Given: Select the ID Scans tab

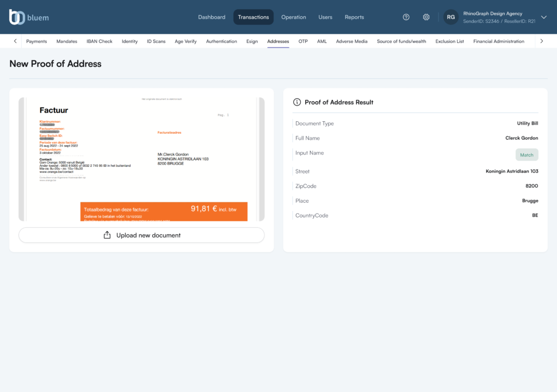Looking at the screenshot, I should point(156,41).
